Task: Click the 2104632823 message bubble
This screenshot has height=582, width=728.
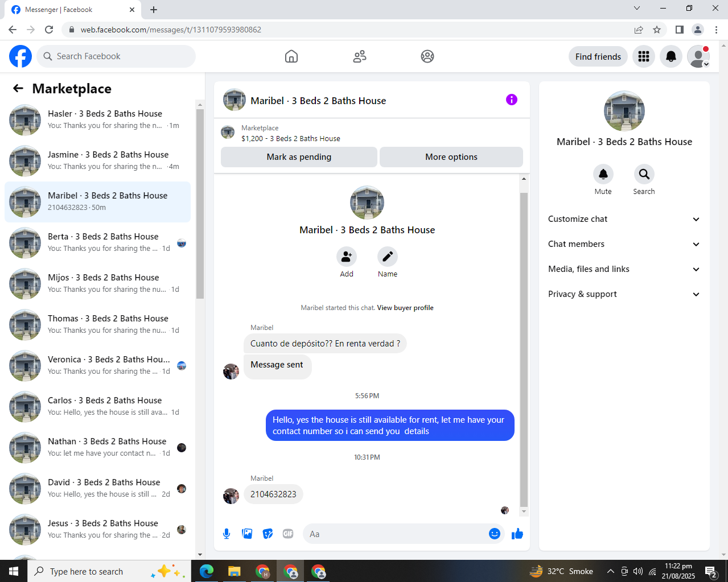Action: pyautogui.click(x=273, y=494)
